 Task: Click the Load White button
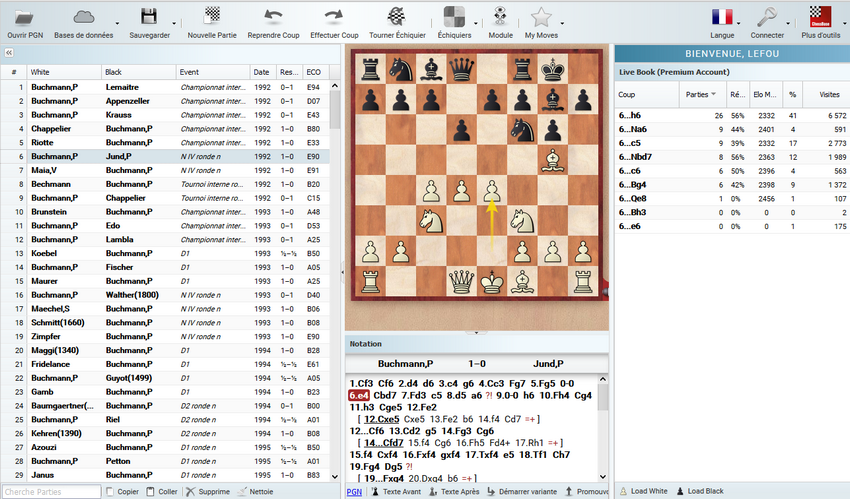(647, 492)
